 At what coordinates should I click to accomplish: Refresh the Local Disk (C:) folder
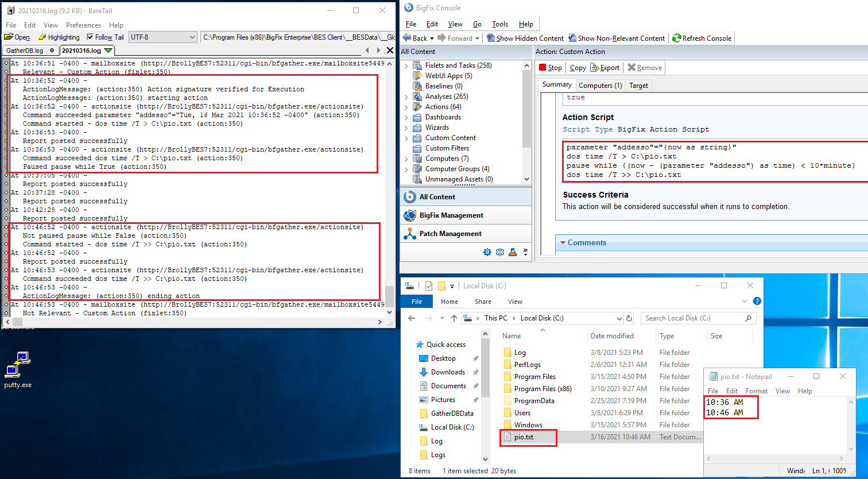(x=630, y=318)
